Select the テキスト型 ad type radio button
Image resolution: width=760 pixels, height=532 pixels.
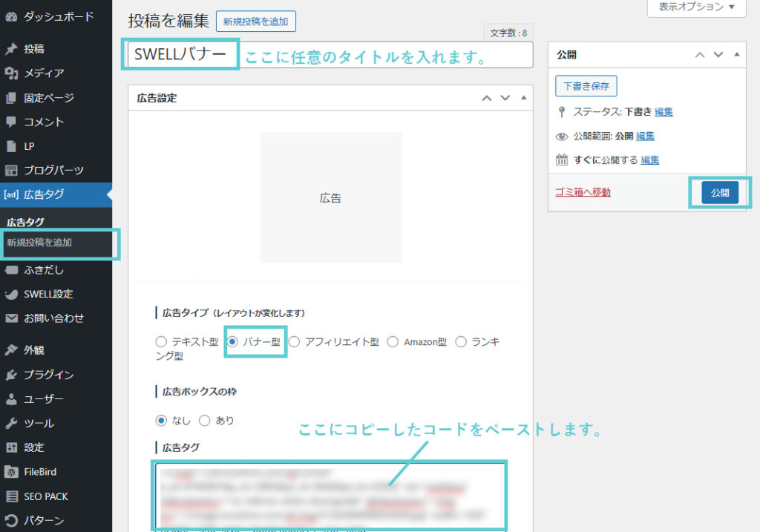161,342
